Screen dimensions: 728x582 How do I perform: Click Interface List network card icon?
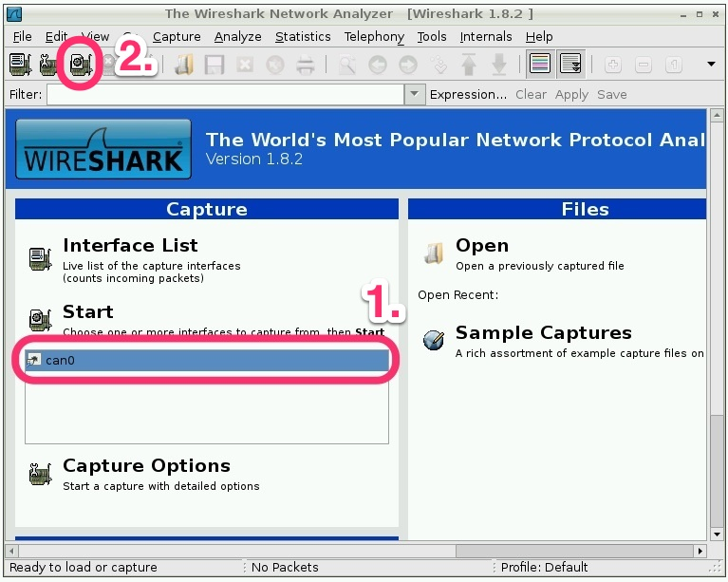pyautogui.click(x=41, y=258)
